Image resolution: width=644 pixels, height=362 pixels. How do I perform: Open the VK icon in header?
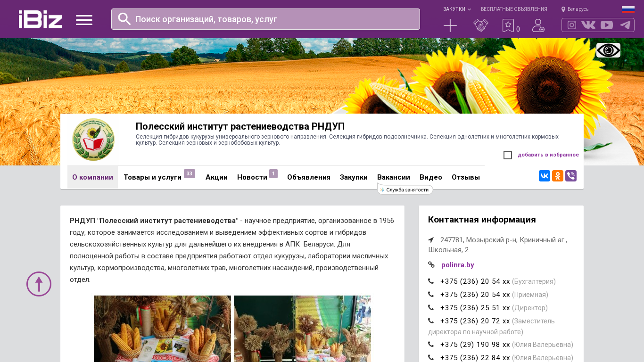[x=588, y=25]
